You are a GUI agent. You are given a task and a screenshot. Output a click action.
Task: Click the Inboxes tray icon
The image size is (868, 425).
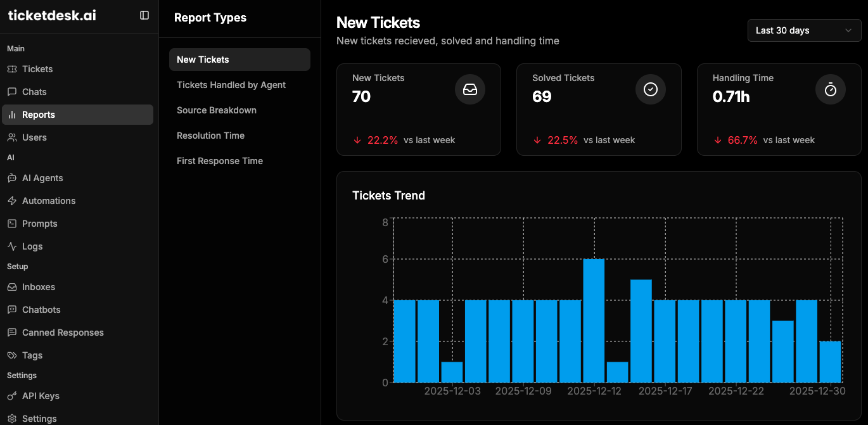(x=12, y=287)
